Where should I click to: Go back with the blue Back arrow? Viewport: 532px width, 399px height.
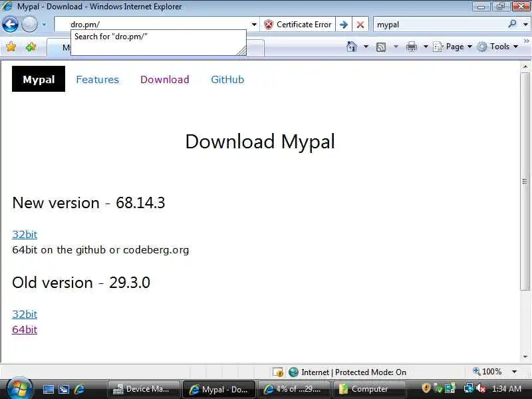click(x=10, y=25)
